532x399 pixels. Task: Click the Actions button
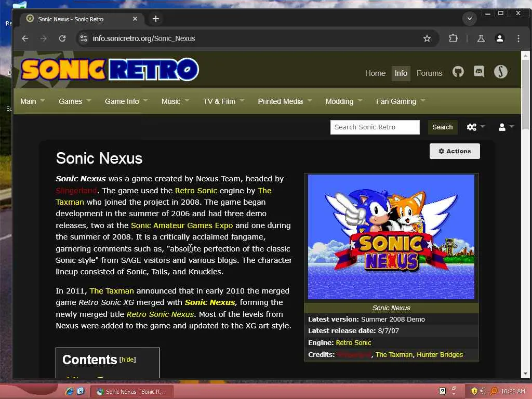pos(455,151)
